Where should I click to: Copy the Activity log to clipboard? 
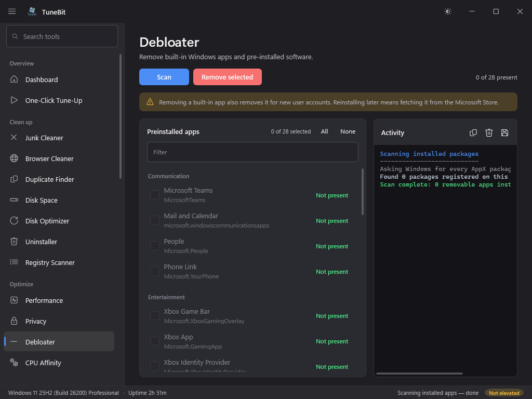[x=473, y=132]
